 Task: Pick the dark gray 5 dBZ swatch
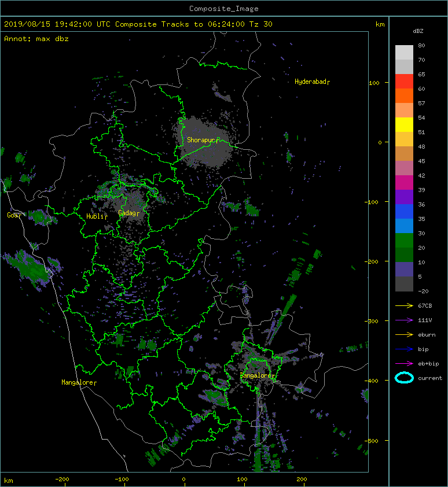pyautogui.click(x=404, y=283)
